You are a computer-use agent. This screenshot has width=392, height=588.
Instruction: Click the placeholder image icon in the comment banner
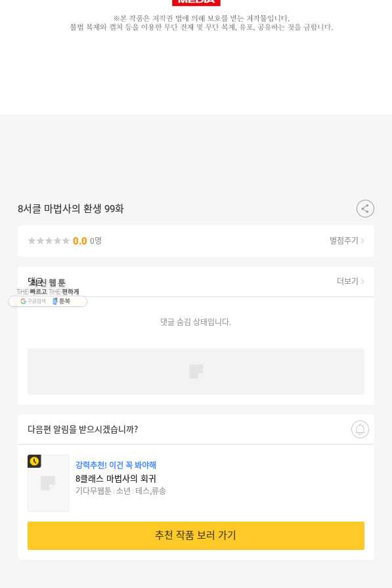196,371
